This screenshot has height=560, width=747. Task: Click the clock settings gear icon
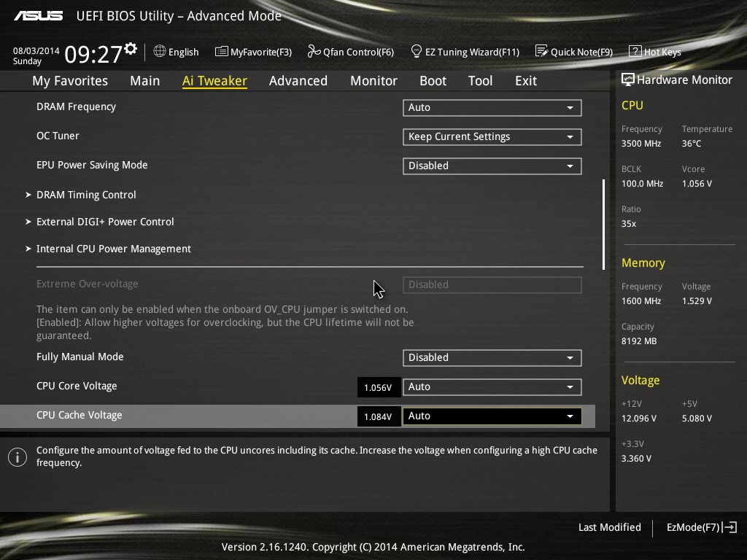point(131,48)
